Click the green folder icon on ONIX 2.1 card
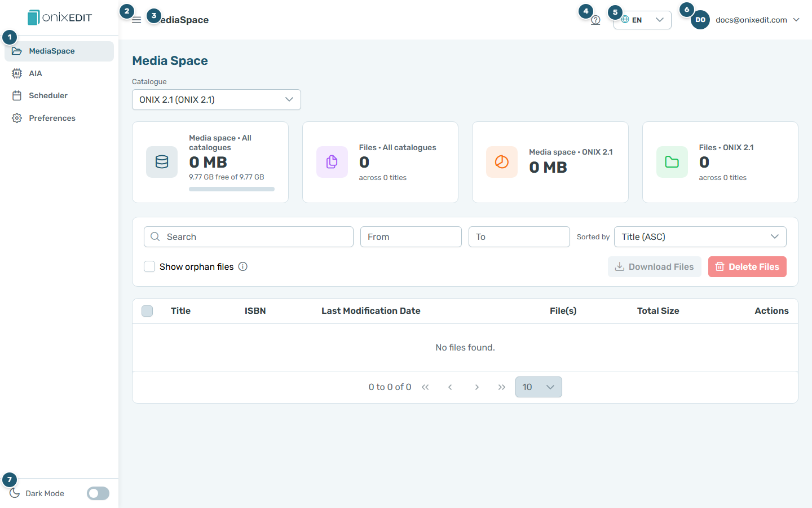 672,162
